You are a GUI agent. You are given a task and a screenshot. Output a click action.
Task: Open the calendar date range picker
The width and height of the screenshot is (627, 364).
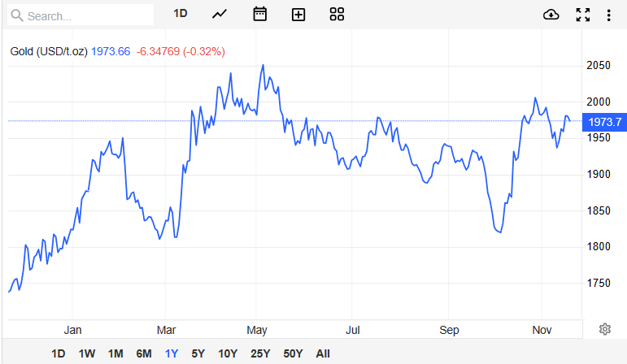pyautogui.click(x=260, y=14)
